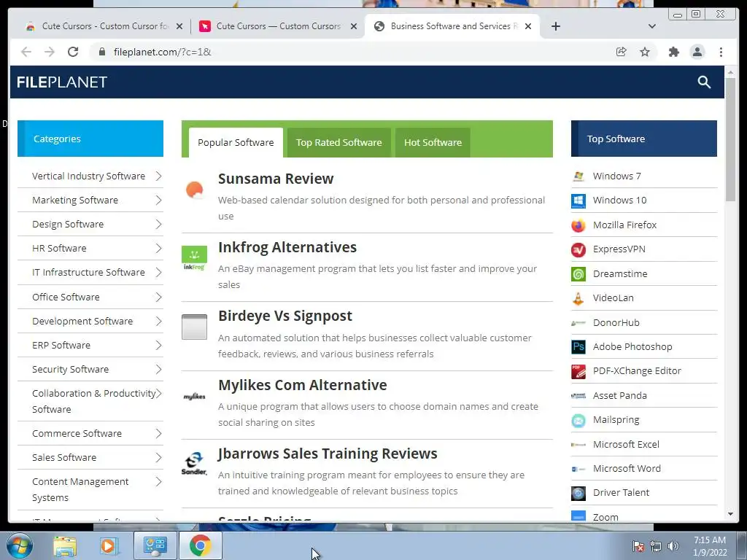
Task: Click the Windows 10 logo icon
Action: [578, 201]
